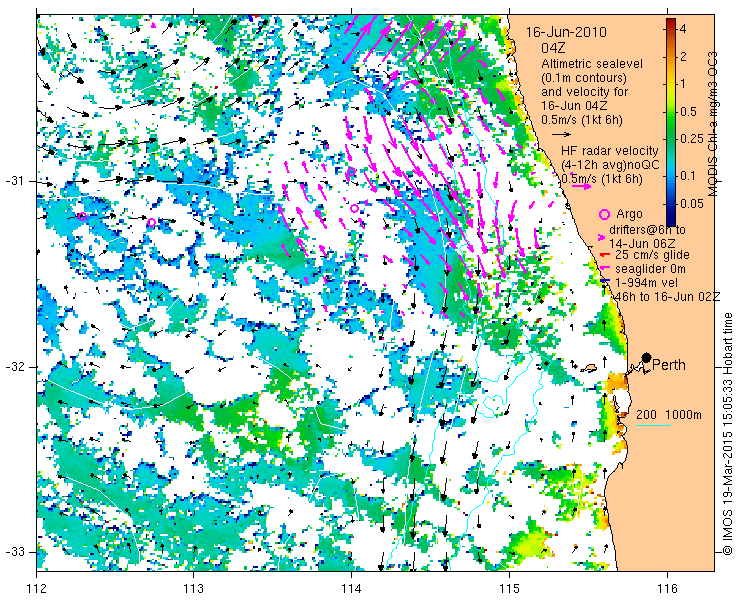Click the cyan 200 1000m contour legend line
The image size is (740, 600).
pyautogui.click(x=653, y=426)
